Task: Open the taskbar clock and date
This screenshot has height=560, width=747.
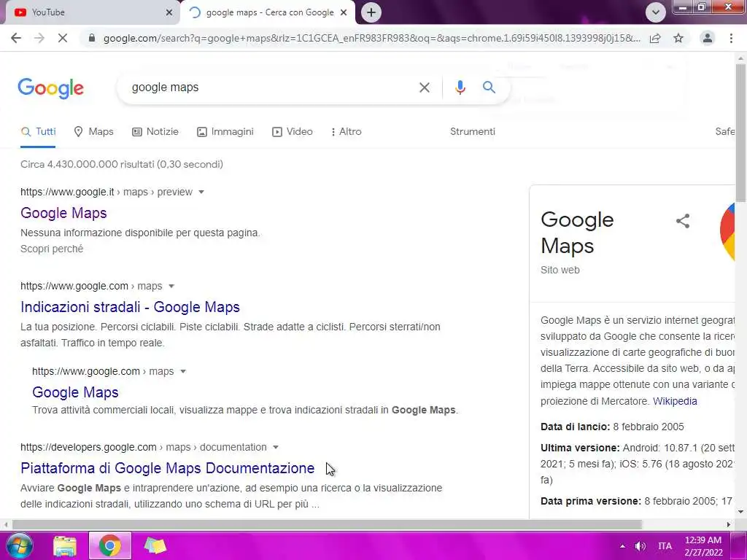Action: point(703,546)
